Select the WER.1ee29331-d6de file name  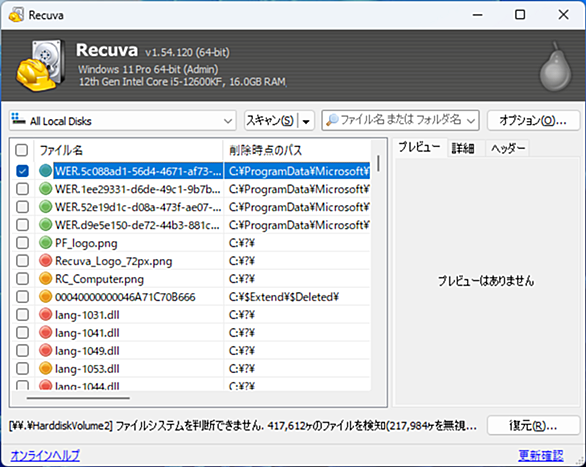pos(138,189)
